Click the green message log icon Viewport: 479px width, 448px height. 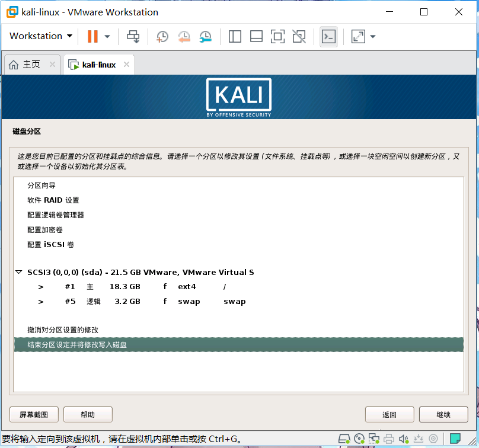coord(455,439)
